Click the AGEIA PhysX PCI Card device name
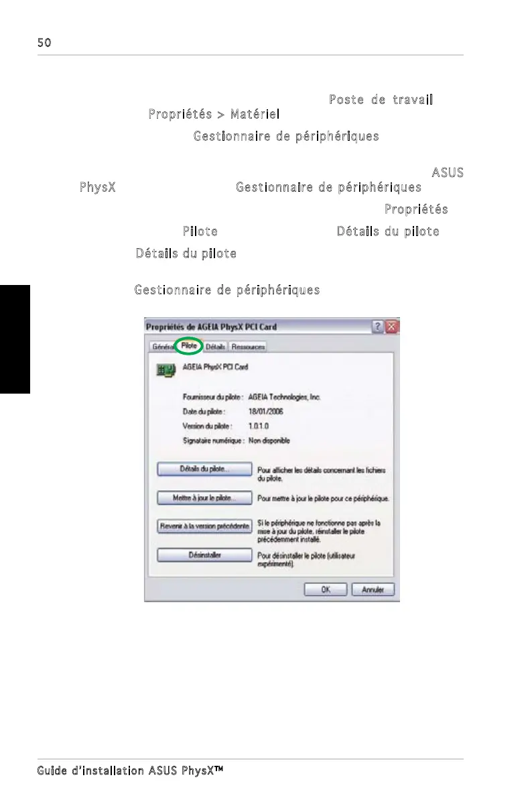 [x=215, y=367]
